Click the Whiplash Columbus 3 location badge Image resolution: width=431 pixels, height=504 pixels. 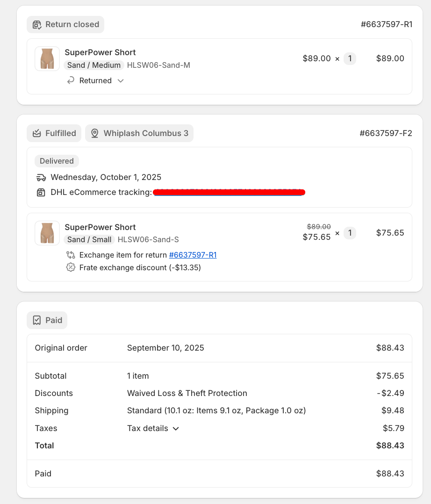139,133
